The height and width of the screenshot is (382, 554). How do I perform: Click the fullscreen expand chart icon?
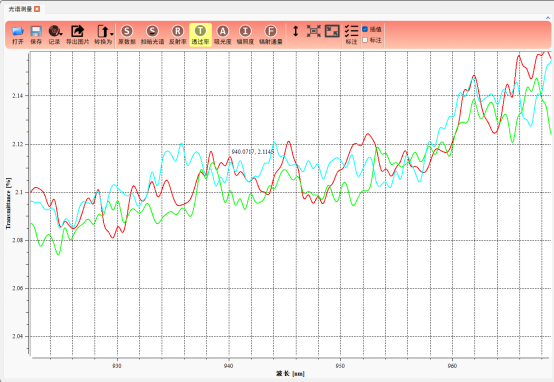click(332, 31)
